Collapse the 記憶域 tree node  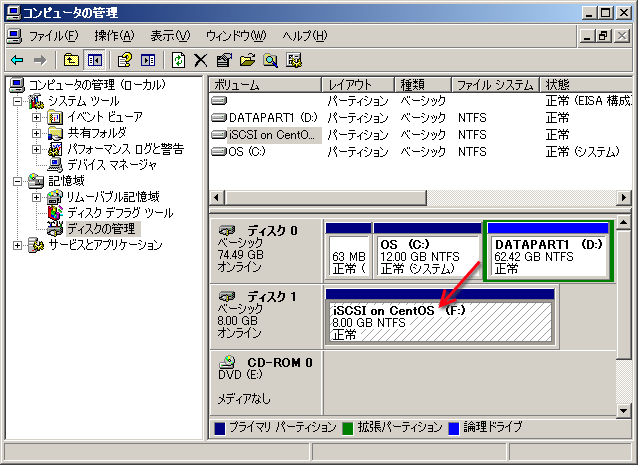17,181
